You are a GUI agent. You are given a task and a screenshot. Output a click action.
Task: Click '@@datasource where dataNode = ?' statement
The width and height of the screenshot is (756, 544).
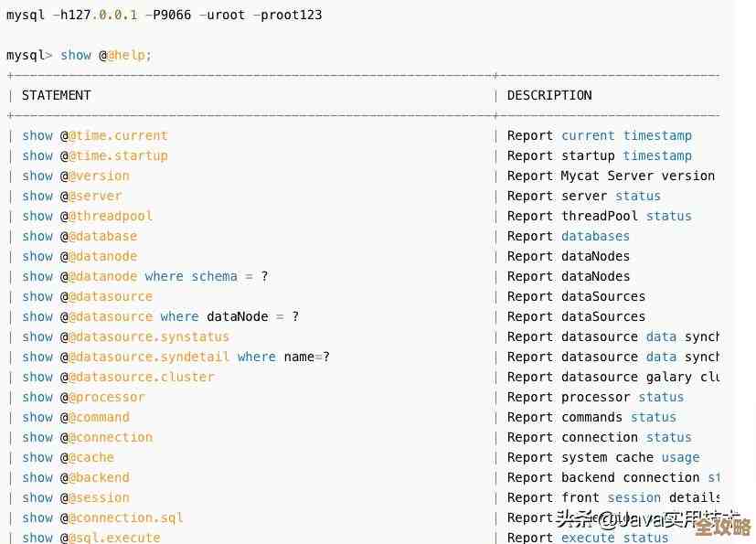160,316
